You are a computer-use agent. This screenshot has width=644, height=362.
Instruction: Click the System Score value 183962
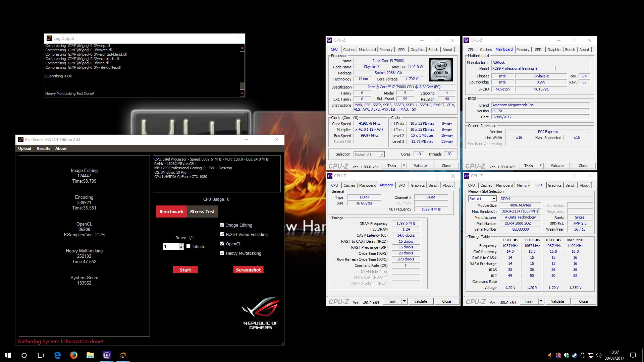click(84, 283)
